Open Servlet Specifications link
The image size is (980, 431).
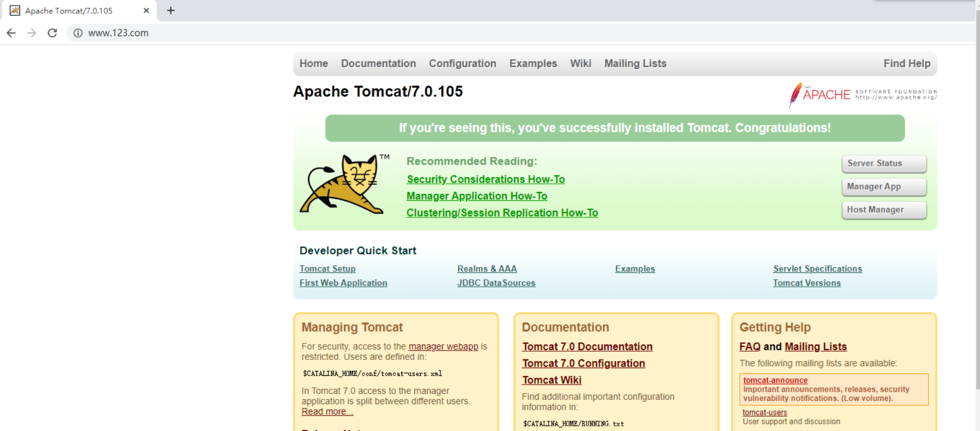tap(817, 269)
